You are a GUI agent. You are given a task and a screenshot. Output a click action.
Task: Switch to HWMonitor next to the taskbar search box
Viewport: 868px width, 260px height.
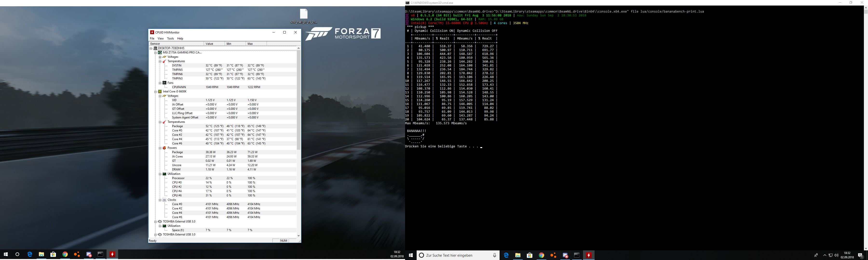pyautogui.click(x=589, y=255)
